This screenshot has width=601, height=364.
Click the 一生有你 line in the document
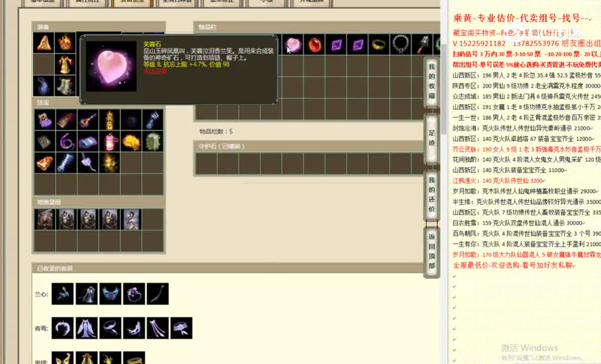(x=526, y=244)
